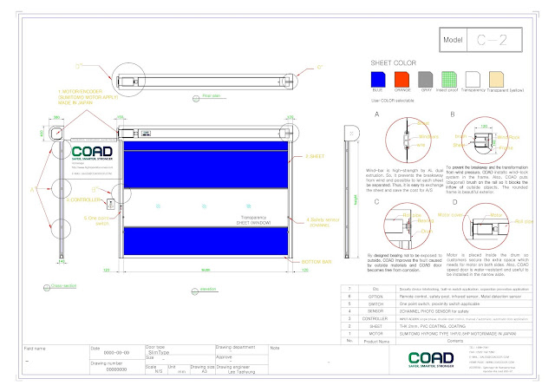Click the 380 dimension above the cross-section

56,117
